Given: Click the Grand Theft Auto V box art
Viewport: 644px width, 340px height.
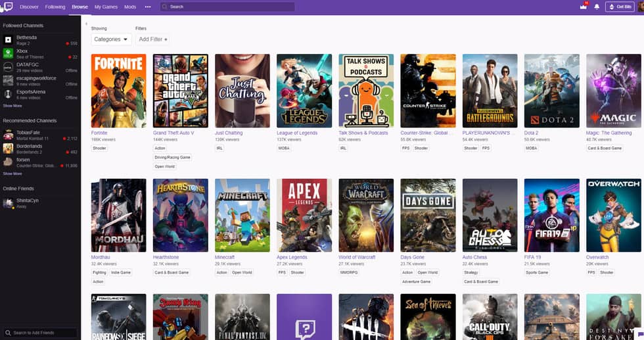Looking at the screenshot, I should coord(180,91).
